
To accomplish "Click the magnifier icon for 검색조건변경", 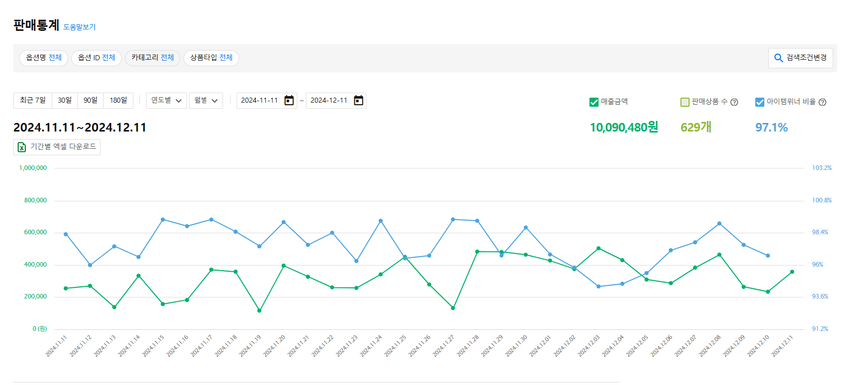I will click(x=779, y=58).
